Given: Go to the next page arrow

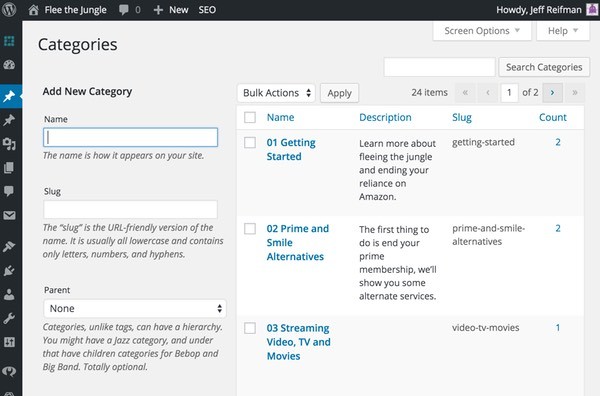Looking at the screenshot, I should click(553, 93).
